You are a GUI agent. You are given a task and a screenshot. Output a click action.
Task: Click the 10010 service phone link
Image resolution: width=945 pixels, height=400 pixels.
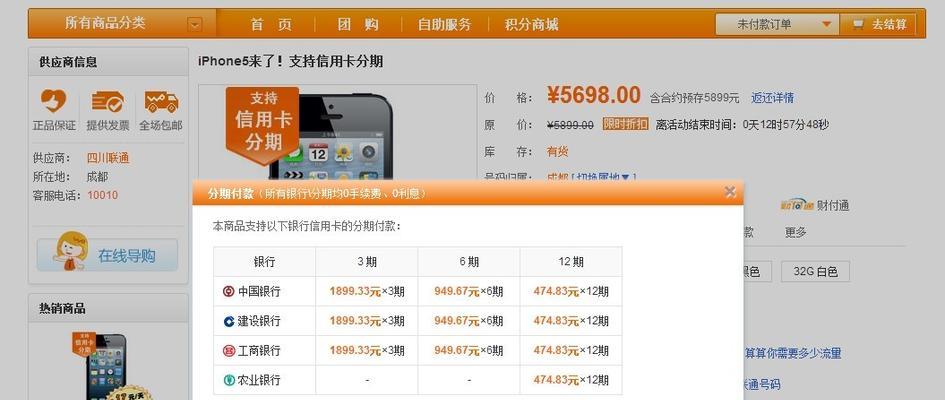click(102, 195)
